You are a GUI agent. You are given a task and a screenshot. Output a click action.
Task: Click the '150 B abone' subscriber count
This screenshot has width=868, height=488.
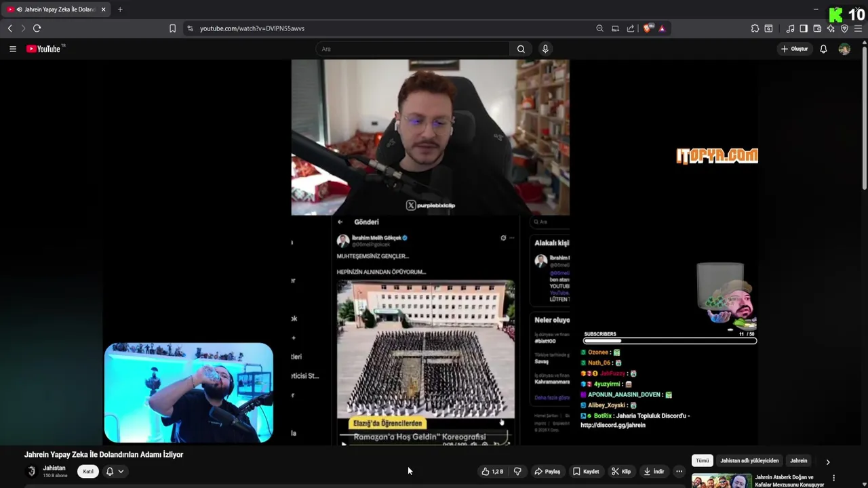55,476
